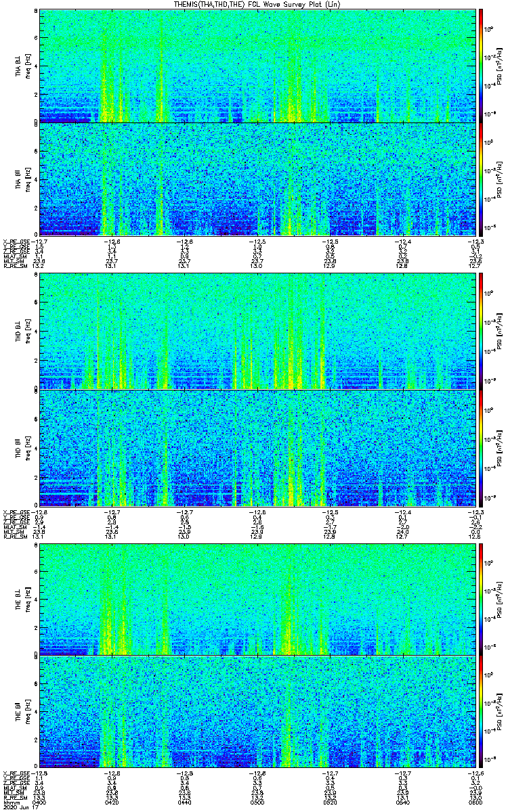This screenshot has width=508, height=812.
Task: Click the X_RE_GSE row label under THD panels
Action: tap(15, 511)
